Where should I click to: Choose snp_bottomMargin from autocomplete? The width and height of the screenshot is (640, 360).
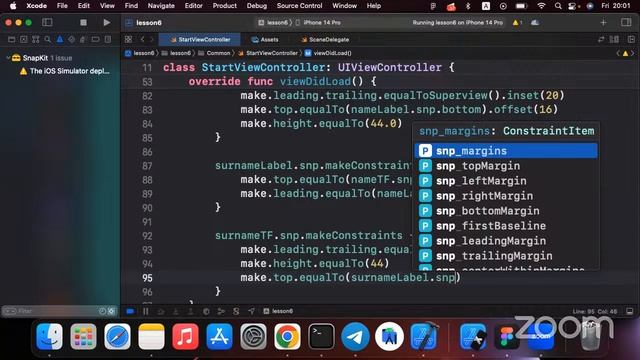click(x=506, y=211)
